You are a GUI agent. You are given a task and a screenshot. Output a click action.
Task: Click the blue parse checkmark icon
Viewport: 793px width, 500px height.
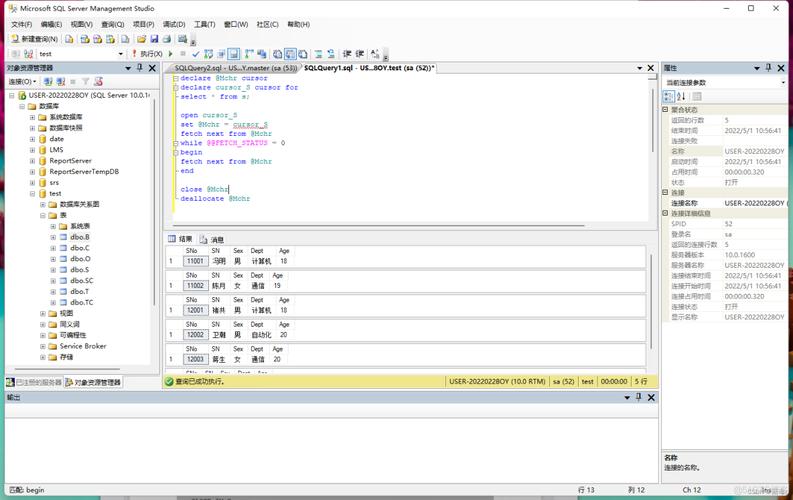coord(194,54)
